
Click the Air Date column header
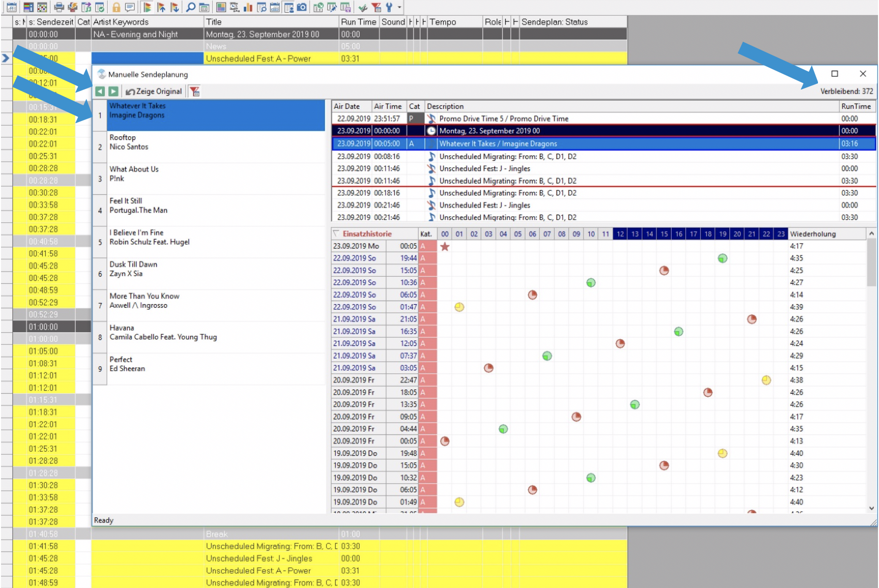coord(351,106)
